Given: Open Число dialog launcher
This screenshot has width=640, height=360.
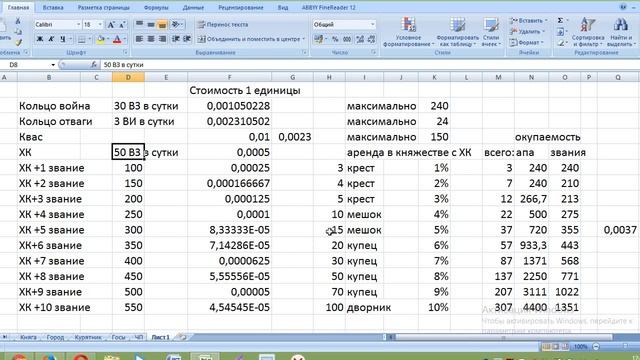Looking at the screenshot, I should 373,53.
